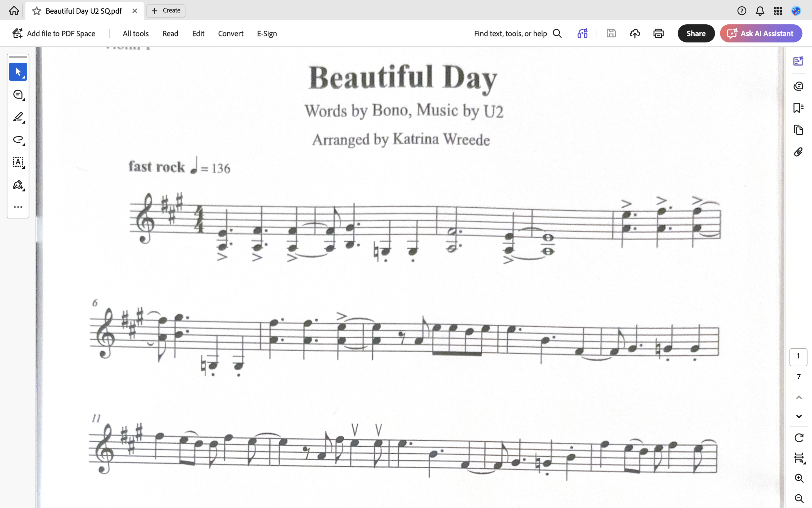Open the apps grid launcher
The width and height of the screenshot is (812, 508).
click(x=778, y=11)
